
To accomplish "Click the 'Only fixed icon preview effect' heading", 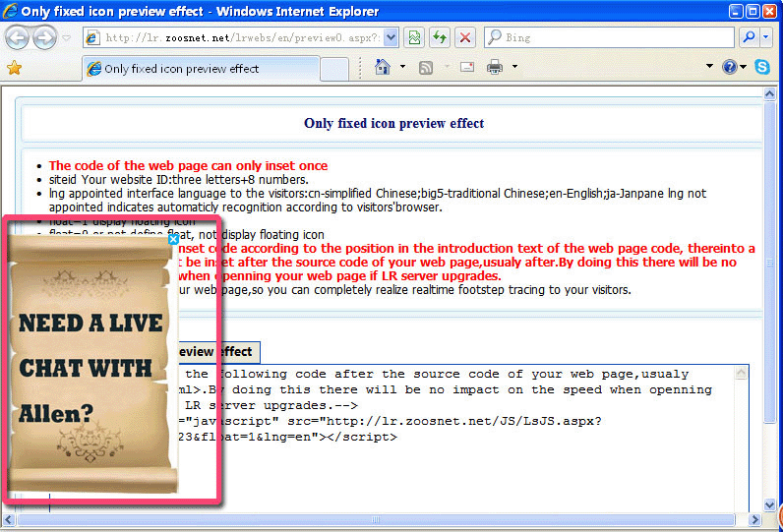I will pos(394,123).
